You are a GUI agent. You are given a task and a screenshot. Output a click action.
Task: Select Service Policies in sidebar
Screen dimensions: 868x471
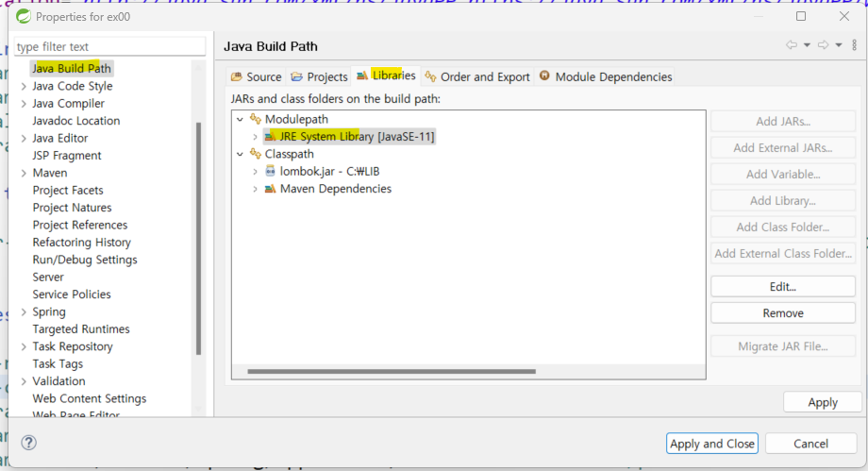pyautogui.click(x=72, y=294)
